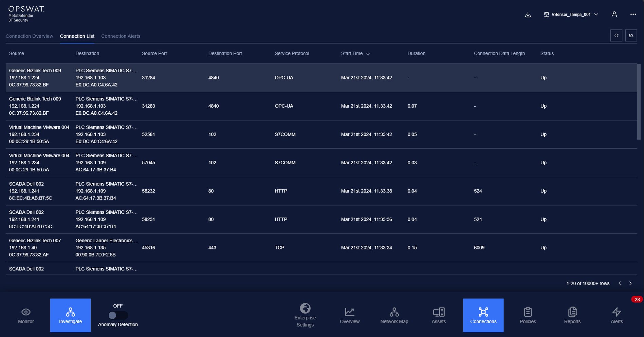Open the user profile icon
This screenshot has width=644, height=337.
click(x=614, y=14)
